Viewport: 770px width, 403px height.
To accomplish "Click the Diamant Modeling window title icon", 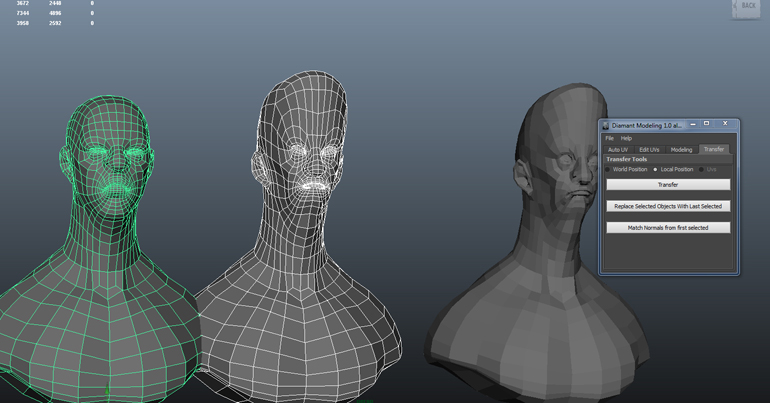I will click(605, 125).
